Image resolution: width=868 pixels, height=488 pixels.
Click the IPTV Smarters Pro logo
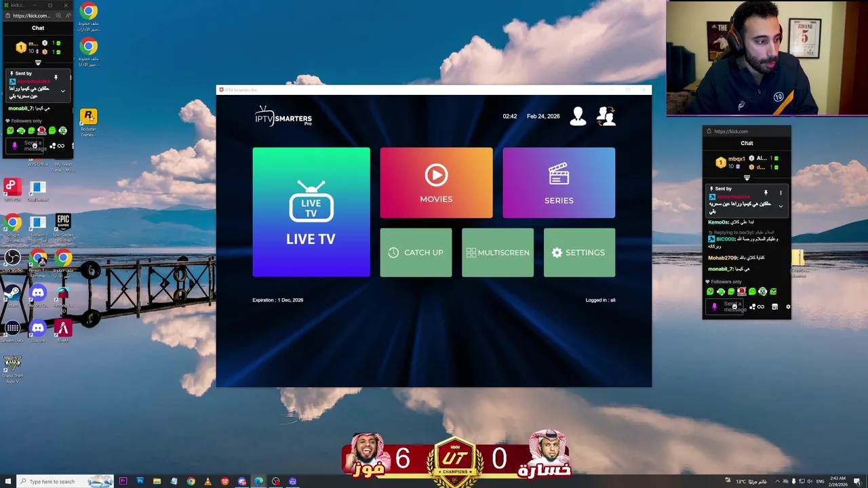pos(283,116)
